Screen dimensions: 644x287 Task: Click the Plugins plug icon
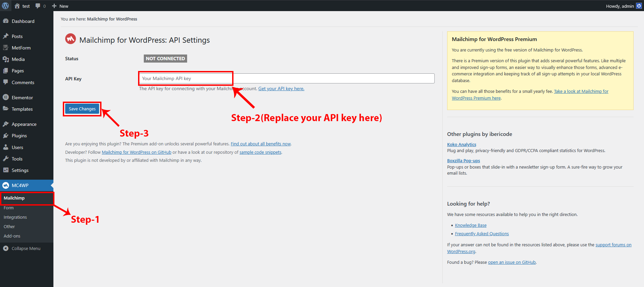(6, 136)
